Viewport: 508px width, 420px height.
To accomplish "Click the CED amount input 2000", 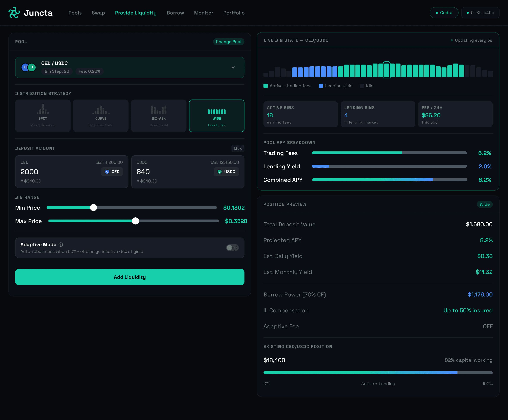I will pyautogui.click(x=29, y=172).
